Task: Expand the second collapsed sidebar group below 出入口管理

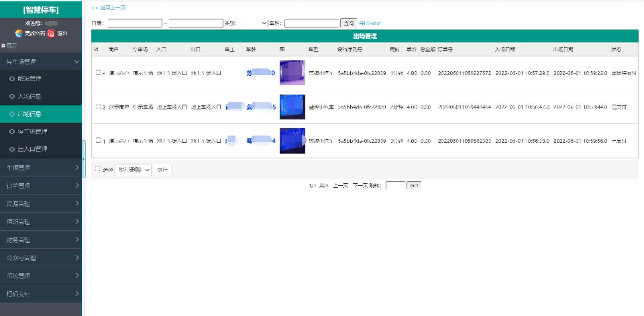Action: point(41,186)
